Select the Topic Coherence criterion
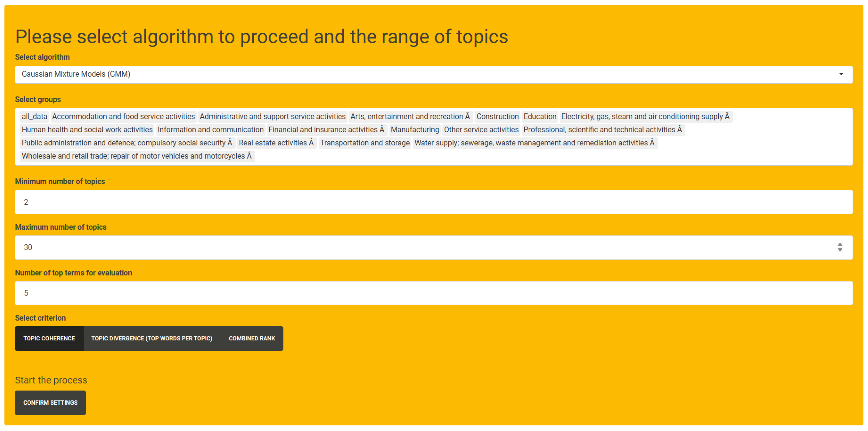 point(49,338)
